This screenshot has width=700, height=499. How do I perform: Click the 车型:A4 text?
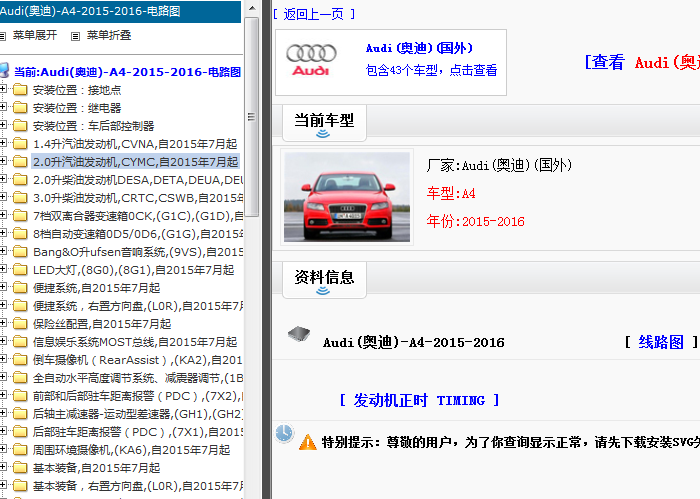tap(451, 193)
